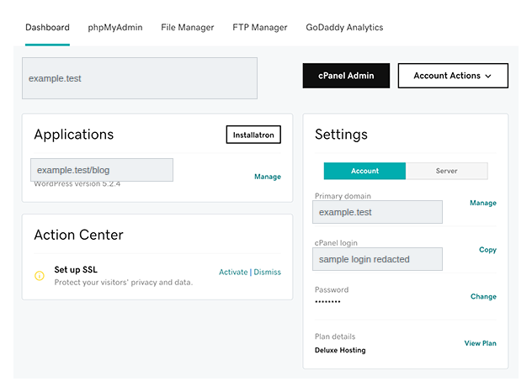This screenshot has width=532, height=392.
Task: Change the account password
Action: click(x=483, y=296)
